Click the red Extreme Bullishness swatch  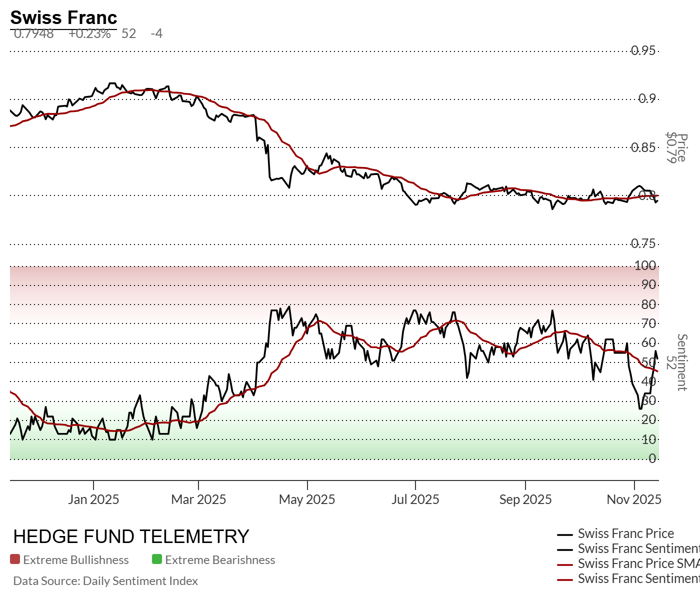(15, 559)
